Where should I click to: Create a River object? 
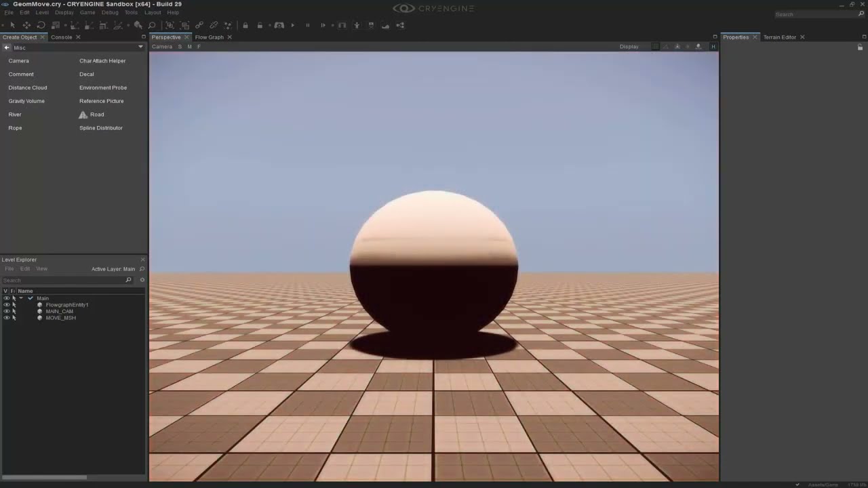(15, 115)
